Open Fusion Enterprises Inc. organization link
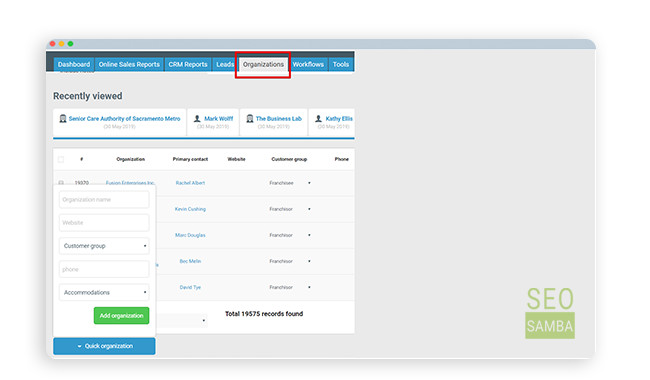 [x=130, y=183]
